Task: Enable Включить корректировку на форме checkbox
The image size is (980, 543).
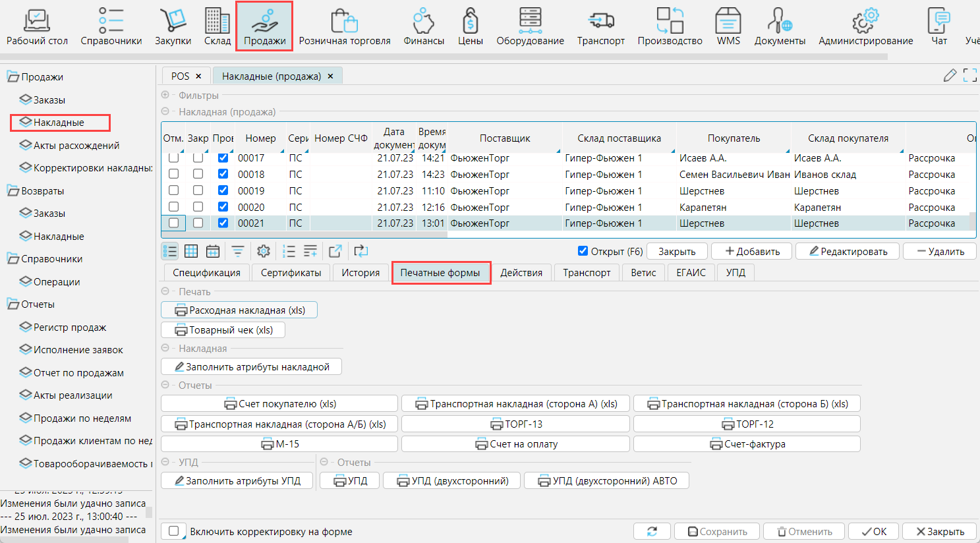Action: (x=174, y=531)
